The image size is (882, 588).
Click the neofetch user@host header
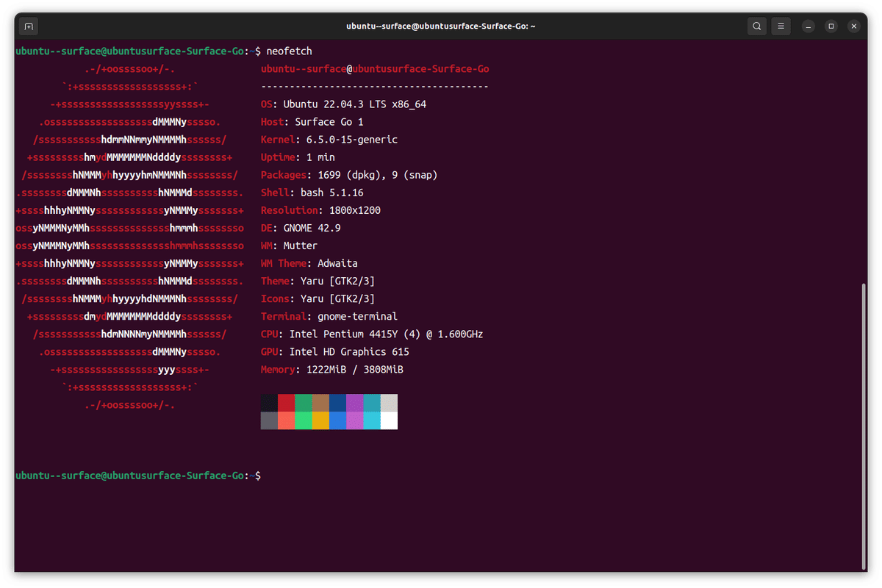coord(375,69)
